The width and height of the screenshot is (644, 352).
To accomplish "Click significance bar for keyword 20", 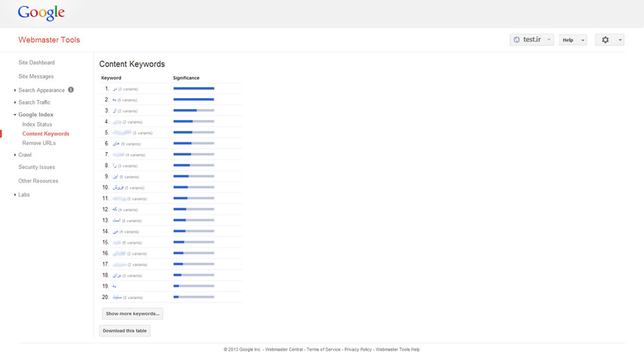I will (x=194, y=297).
